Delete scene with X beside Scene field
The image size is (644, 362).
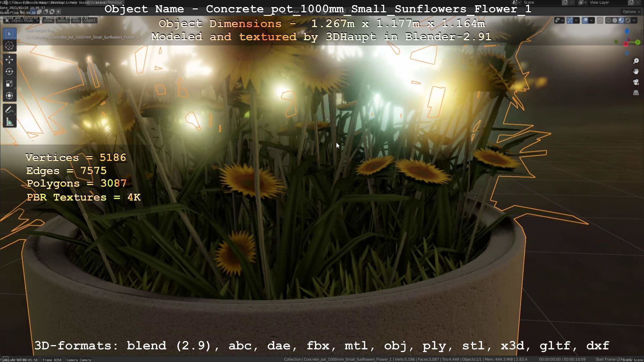(572, 2)
